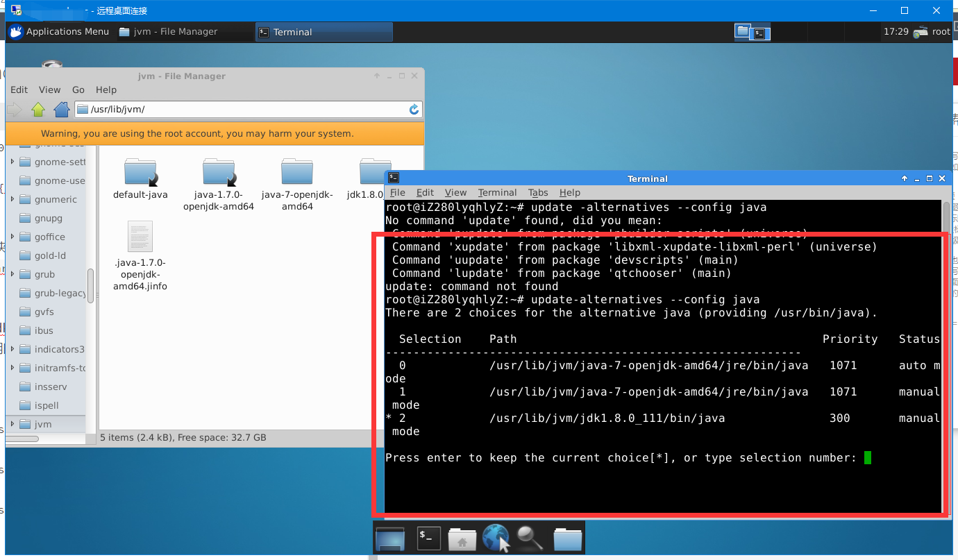Launch web browser globe in dock
The image size is (958, 560).
pos(496,538)
